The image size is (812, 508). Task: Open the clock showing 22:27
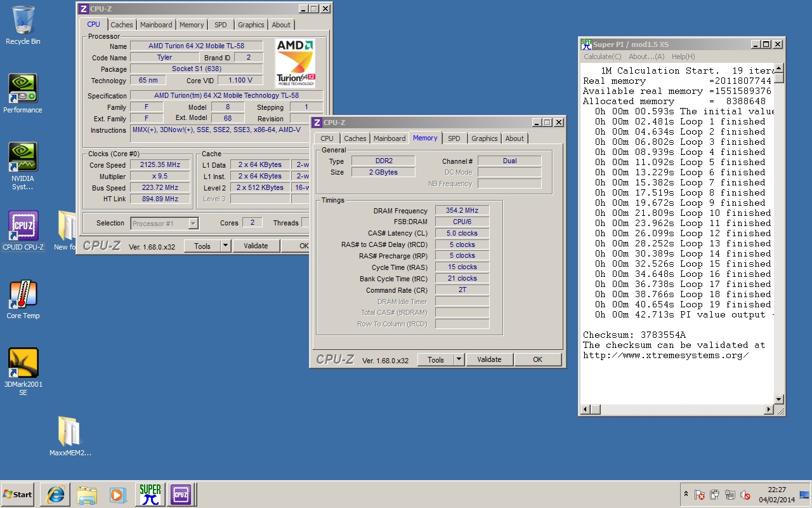[x=777, y=495]
